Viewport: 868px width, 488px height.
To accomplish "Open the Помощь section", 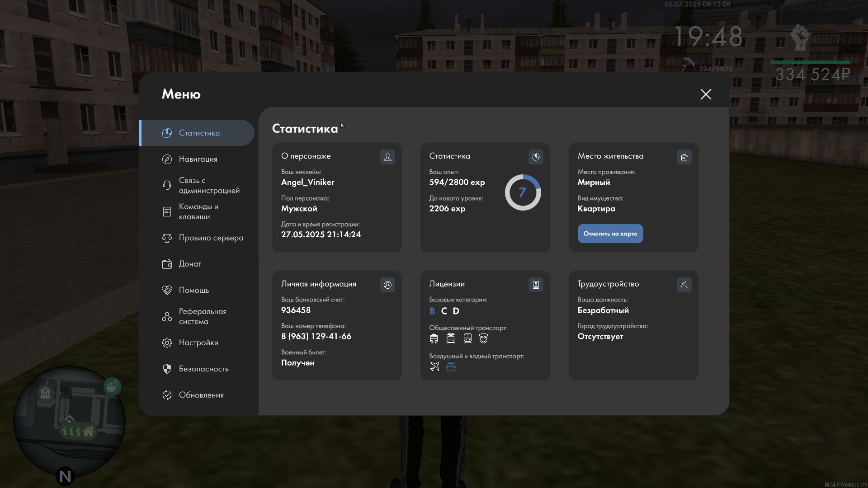I will tap(197, 290).
